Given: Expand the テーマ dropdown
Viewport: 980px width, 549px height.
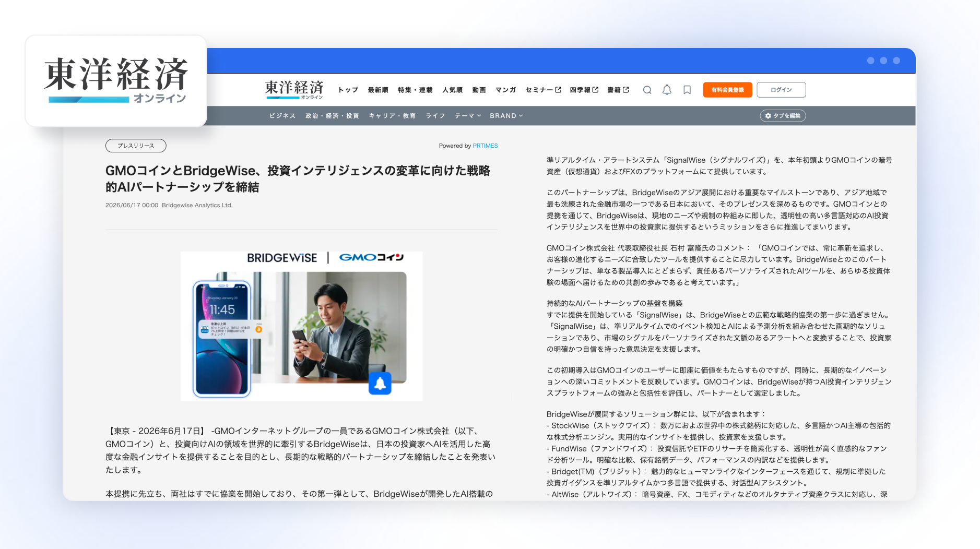Looking at the screenshot, I should pyautogui.click(x=467, y=116).
